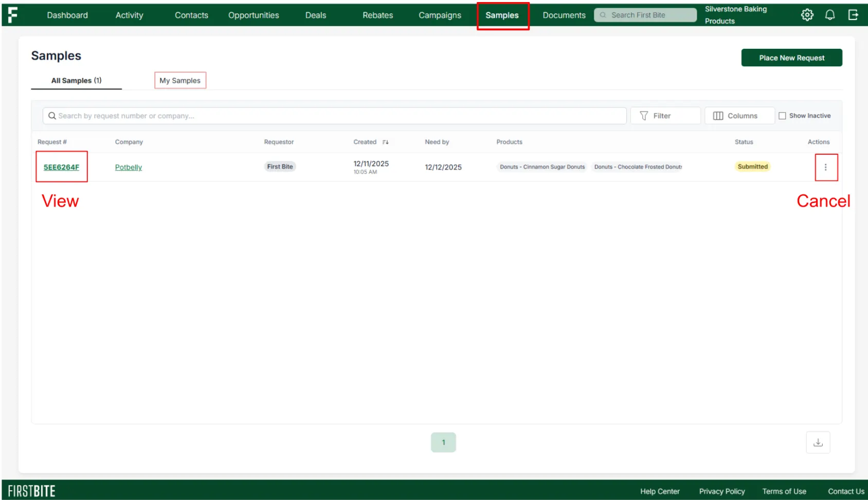
Task: Focus the request number or company search box
Action: pos(334,116)
